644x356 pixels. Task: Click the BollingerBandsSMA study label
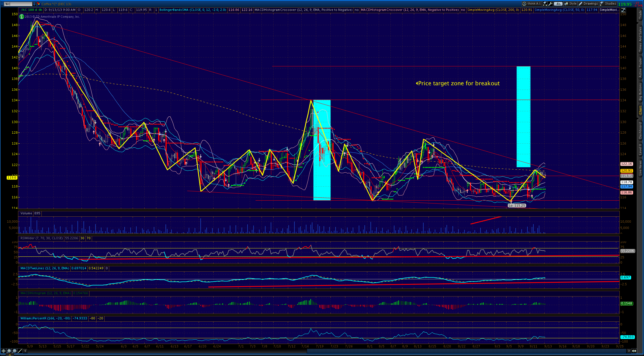coord(193,10)
